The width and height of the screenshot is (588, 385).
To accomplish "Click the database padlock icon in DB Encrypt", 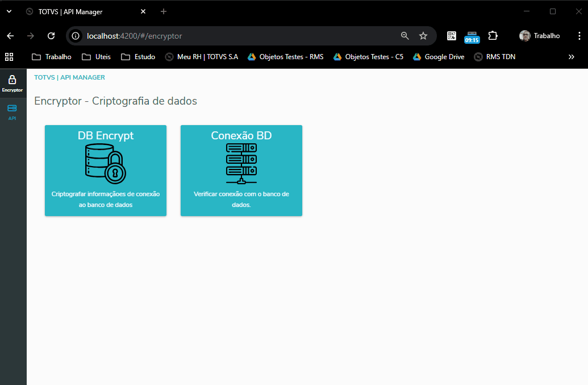I will pyautogui.click(x=105, y=164).
